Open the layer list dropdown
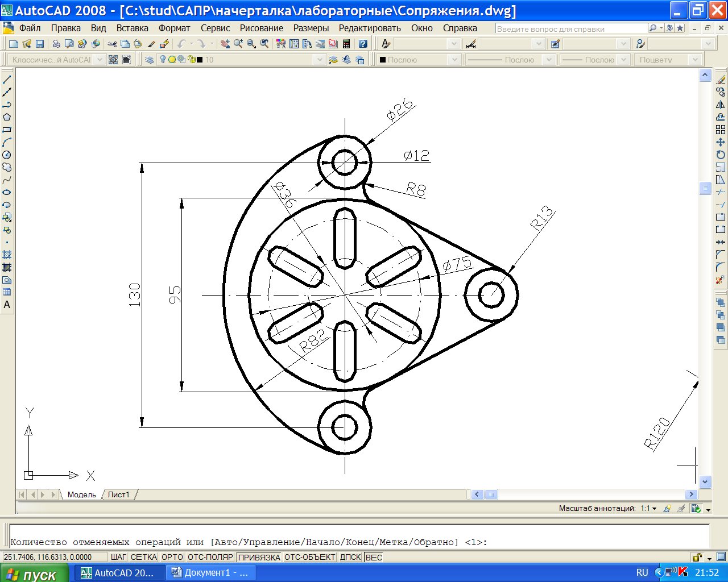 click(x=320, y=60)
